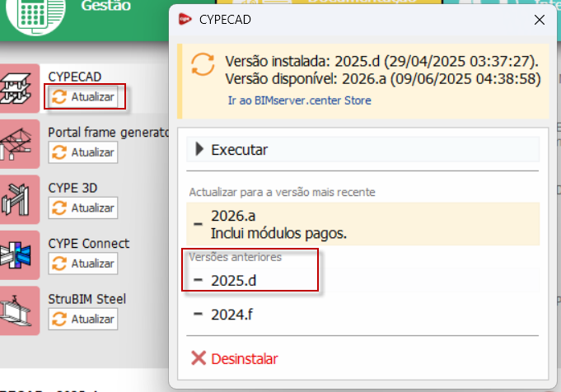This screenshot has width=561, height=392.
Task: Click the CYPE Connect label
Action: click(x=89, y=244)
